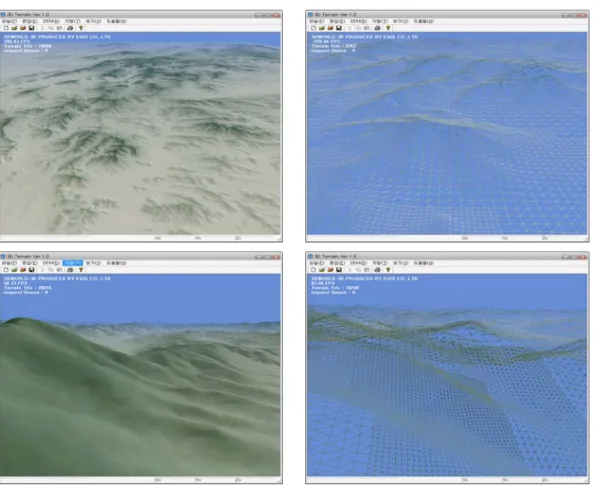Click orange folder icon in upper-left window toolbar
The height and width of the screenshot is (485, 594).
click(23, 28)
